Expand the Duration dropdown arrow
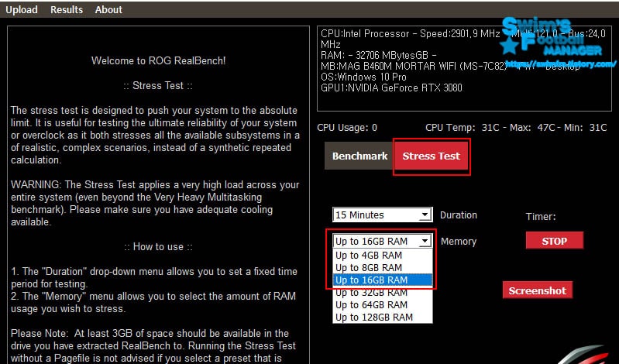This screenshot has height=364, width=619. tap(425, 215)
